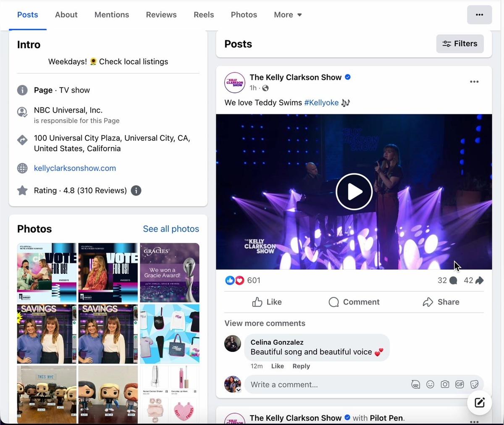
Task: Click the 12m comment timestamp
Action: pyautogui.click(x=257, y=366)
